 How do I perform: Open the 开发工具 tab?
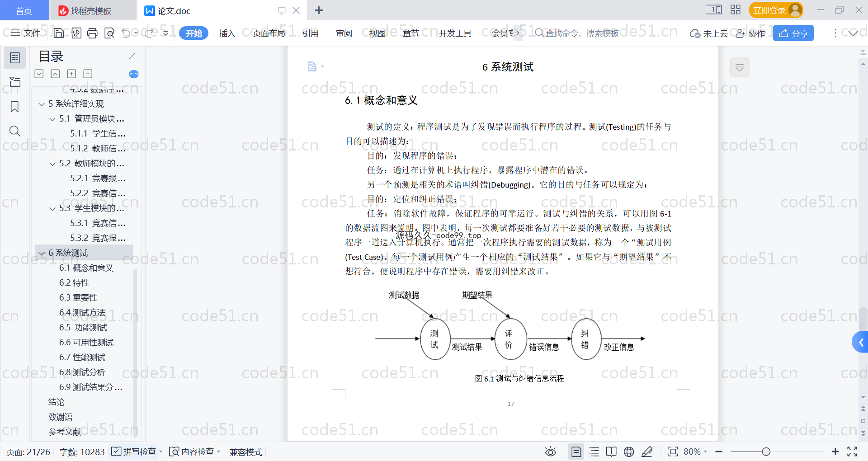455,33
